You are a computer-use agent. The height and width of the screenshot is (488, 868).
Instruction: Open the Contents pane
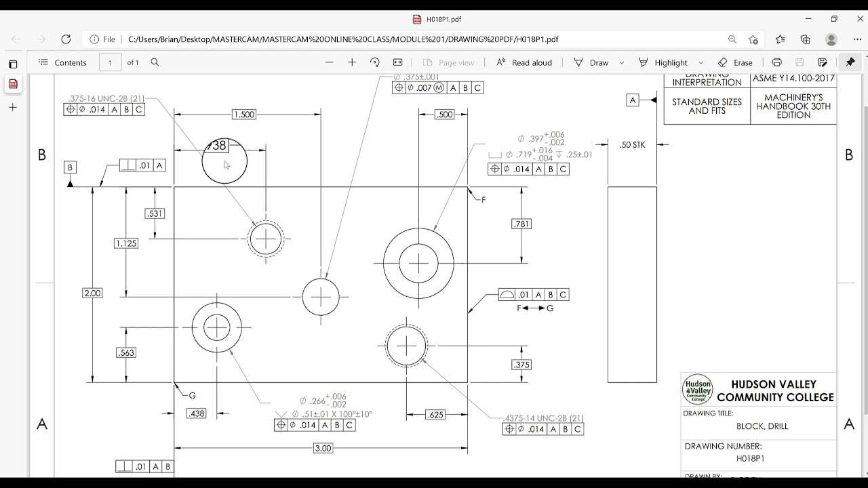(x=62, y=62)
